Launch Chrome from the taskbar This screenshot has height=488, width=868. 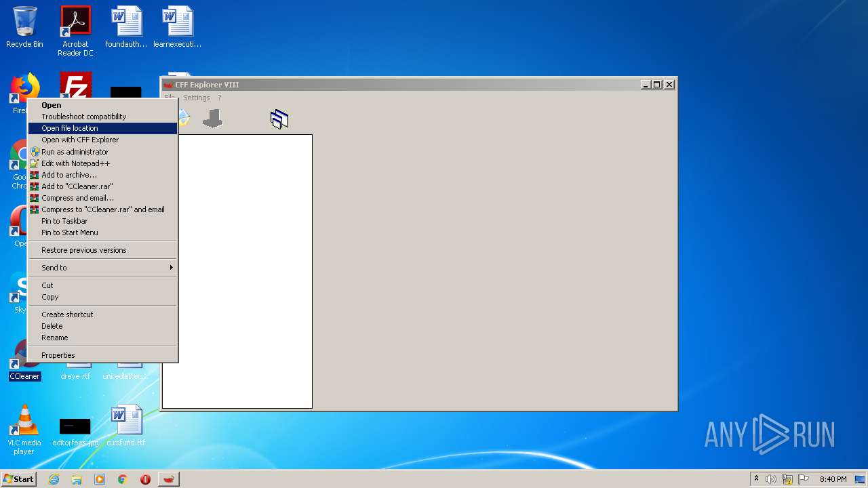point(123,479)
